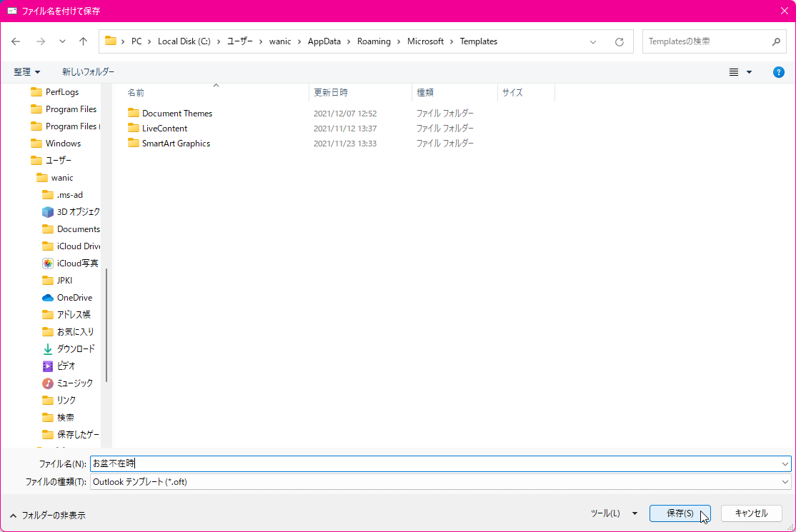Open help with the question mark icon

(778, 72)
